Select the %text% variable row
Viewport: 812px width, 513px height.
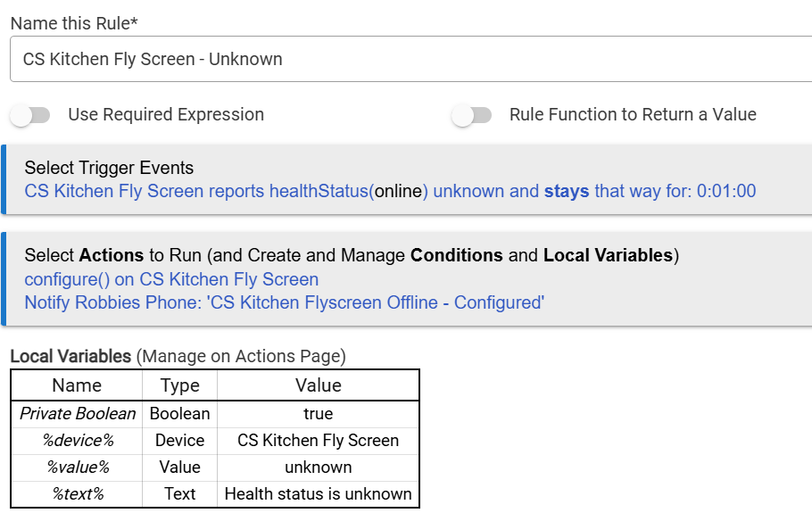pyautogui.click(x=215, y=494)
